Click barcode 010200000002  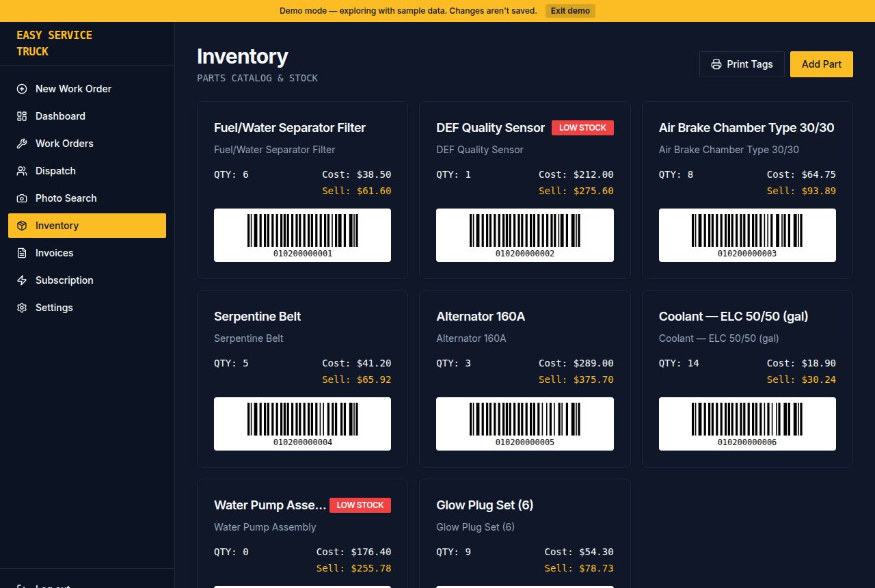(x=525, y=235)
